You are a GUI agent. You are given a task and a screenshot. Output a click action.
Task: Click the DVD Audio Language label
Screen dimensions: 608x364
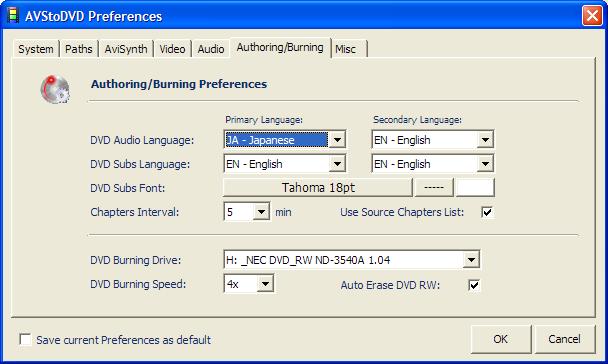click(142, 140)
